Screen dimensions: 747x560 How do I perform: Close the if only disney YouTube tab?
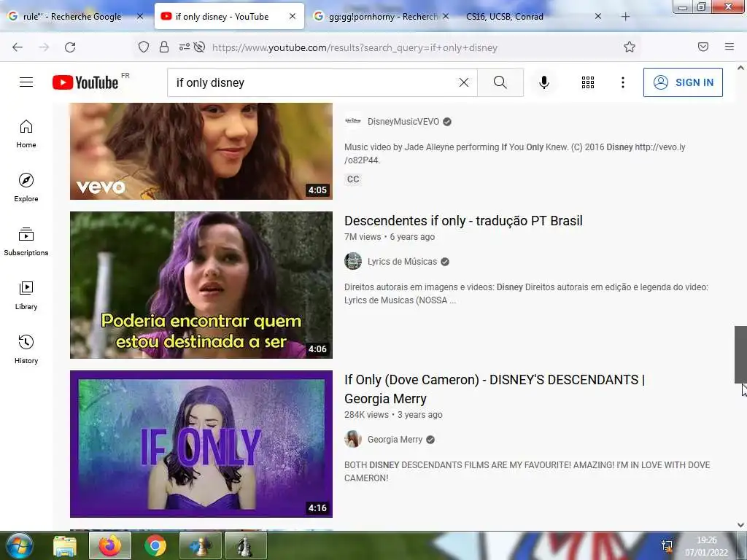[293, 17]
